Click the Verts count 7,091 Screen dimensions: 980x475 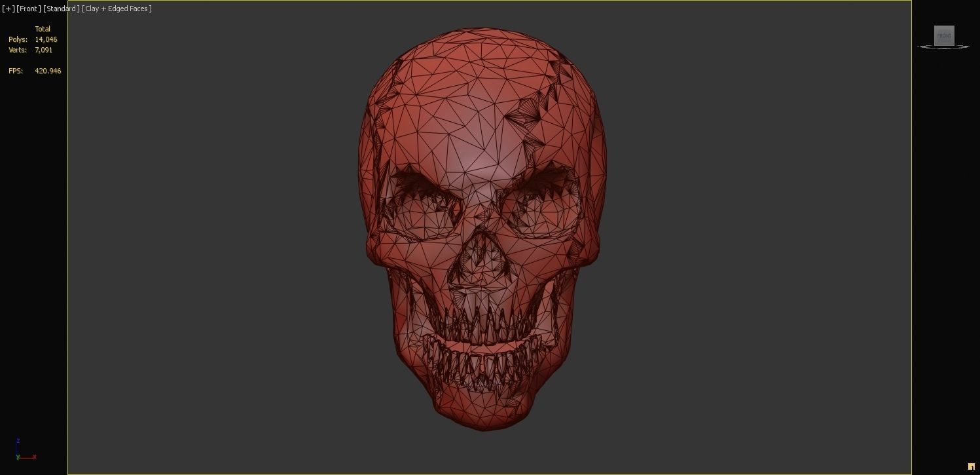(43, 50)
